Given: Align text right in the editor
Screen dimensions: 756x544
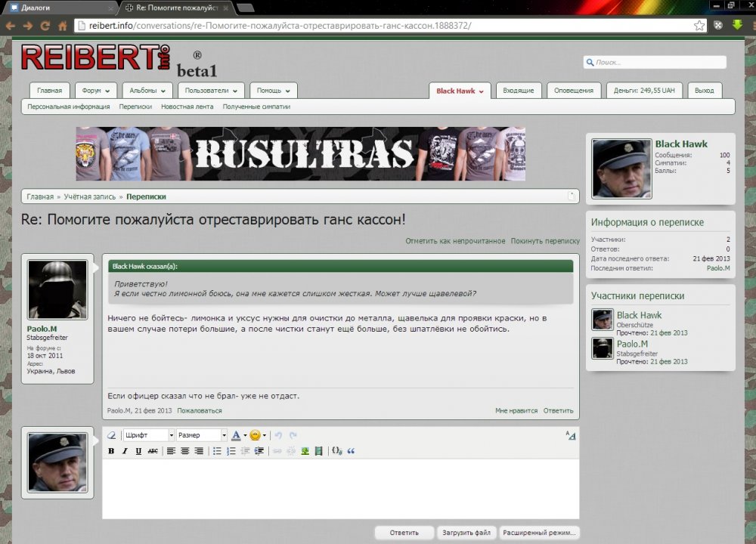Looking at the screenshot, I should coord(199,451).
